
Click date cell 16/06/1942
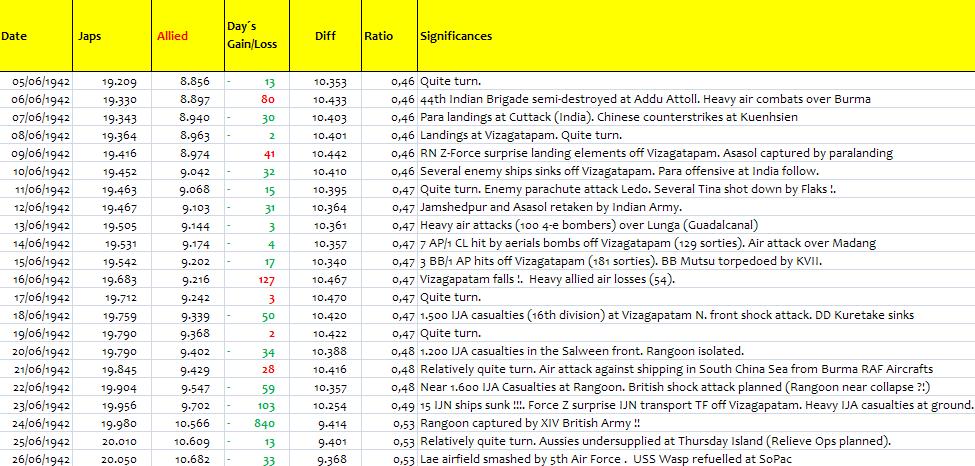pos(36,279)
